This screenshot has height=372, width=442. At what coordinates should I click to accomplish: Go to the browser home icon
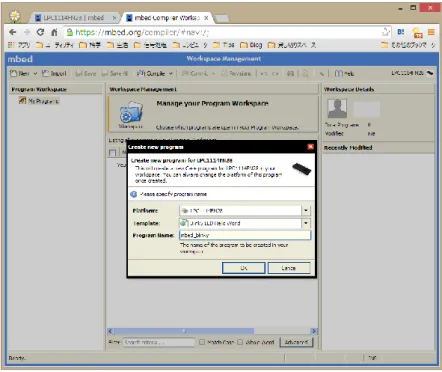point(54,32)
